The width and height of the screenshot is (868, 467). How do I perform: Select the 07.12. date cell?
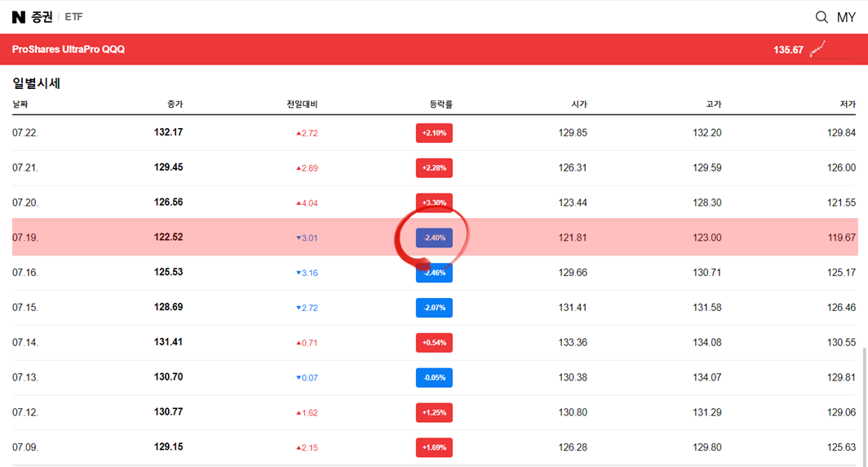coord(25,412)
